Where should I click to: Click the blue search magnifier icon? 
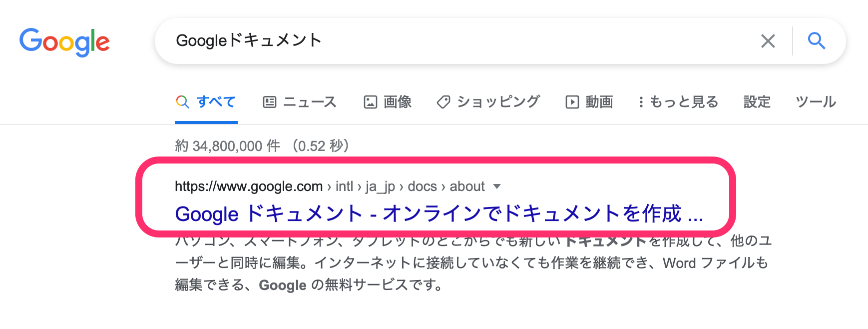tap(817, 41)
